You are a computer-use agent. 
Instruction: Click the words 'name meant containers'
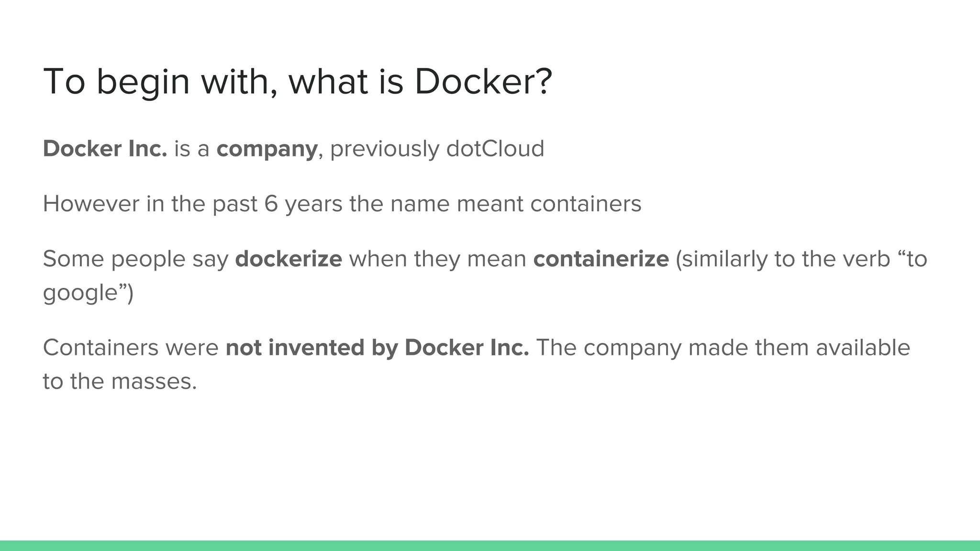(x=516, y=205)
